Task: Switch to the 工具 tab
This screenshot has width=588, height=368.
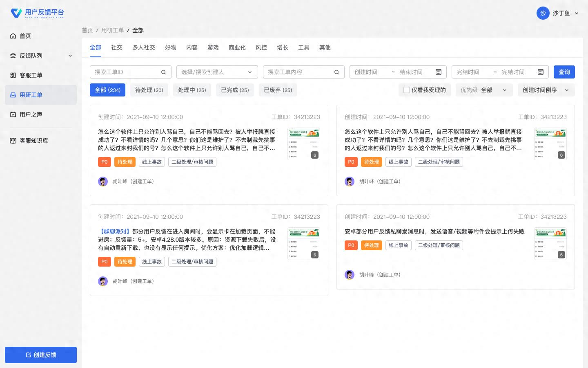Action: 304,47
